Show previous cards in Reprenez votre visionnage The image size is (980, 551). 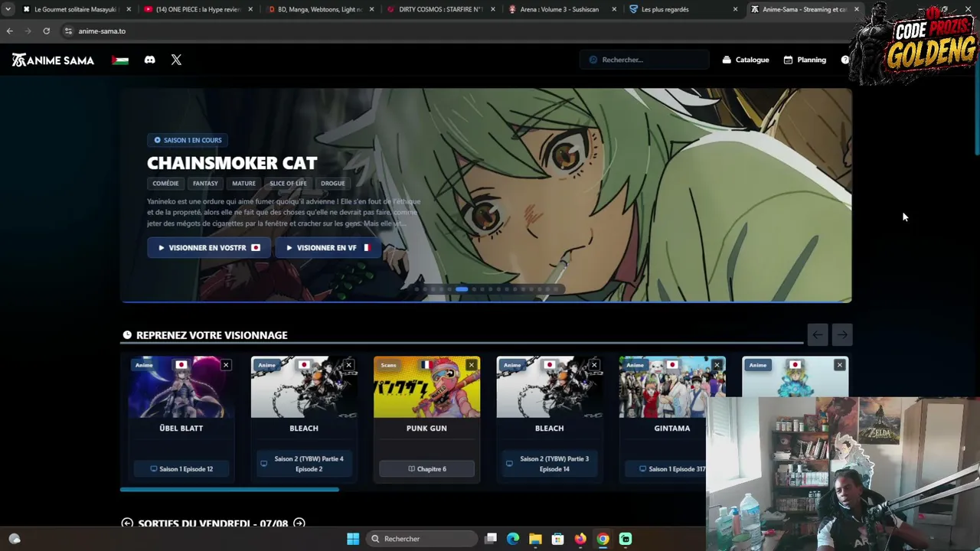pyautogui.click(x=818, y=334)
